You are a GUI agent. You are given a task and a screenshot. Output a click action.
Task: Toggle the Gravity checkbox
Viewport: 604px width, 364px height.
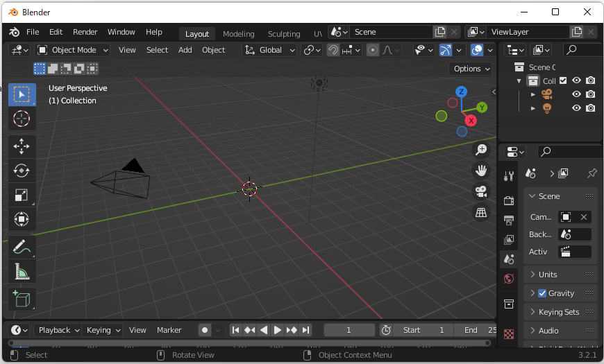pos(542,293)
